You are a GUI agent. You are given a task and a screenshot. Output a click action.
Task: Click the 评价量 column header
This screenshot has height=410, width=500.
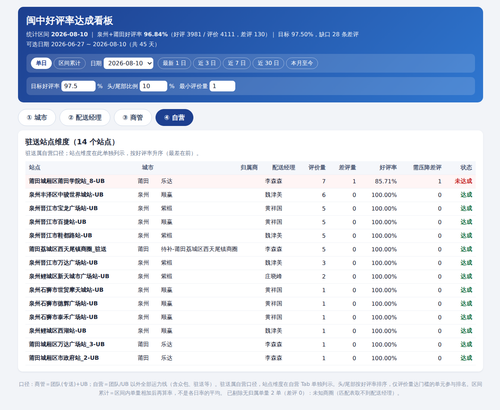317,167
